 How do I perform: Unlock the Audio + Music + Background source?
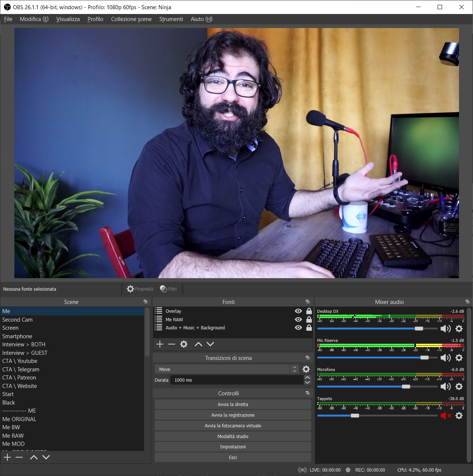[309, 328]
